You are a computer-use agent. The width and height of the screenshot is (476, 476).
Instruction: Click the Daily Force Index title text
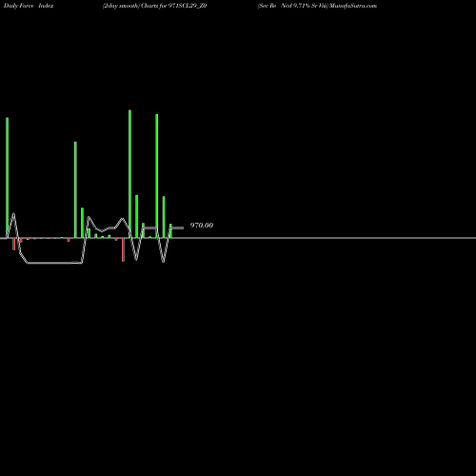[x=29, y=6]
